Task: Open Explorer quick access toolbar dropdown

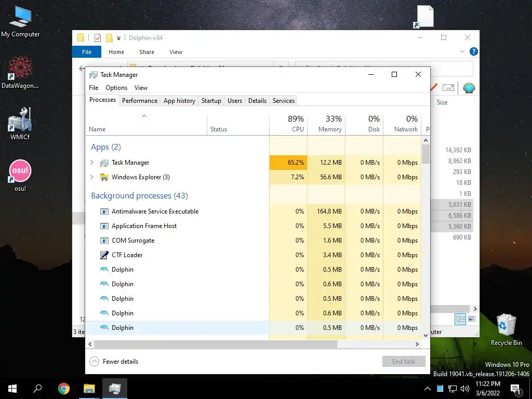Action: click(119, 38)
